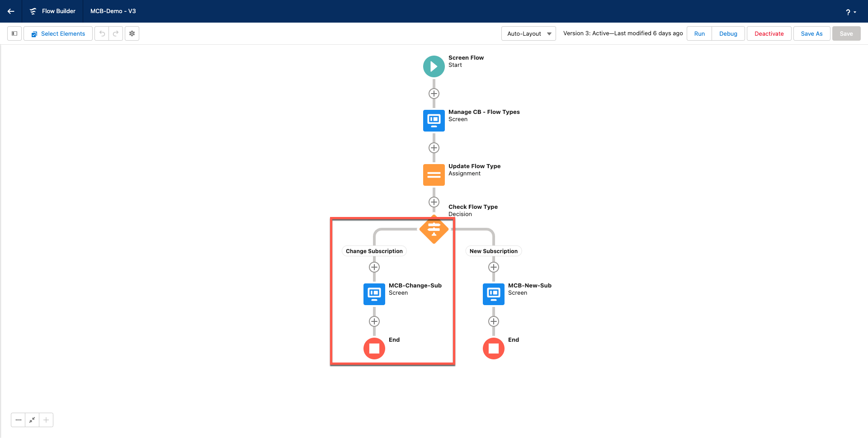
Task: Add element below Change Subscription label
Action: click(374, 267)
